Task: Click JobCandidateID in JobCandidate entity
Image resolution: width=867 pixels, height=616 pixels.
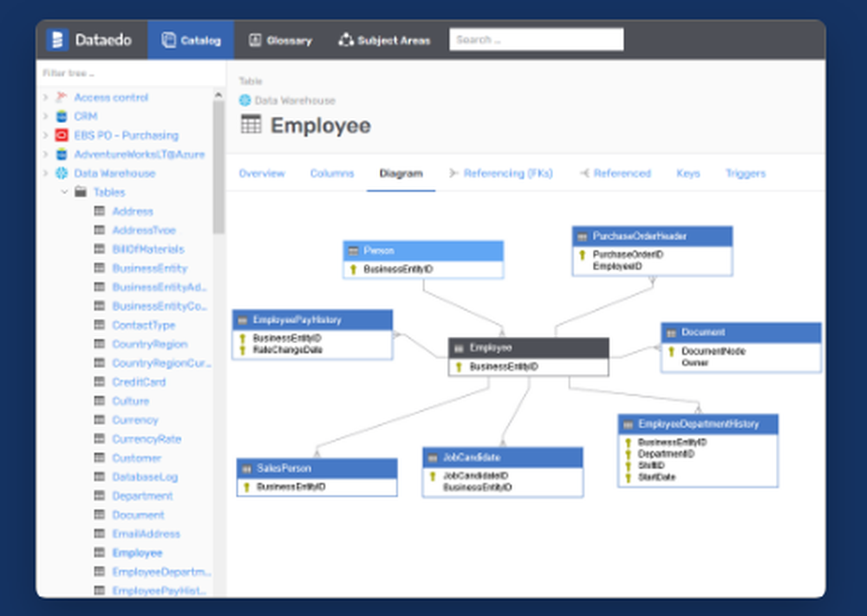Action: pos(475,476)
